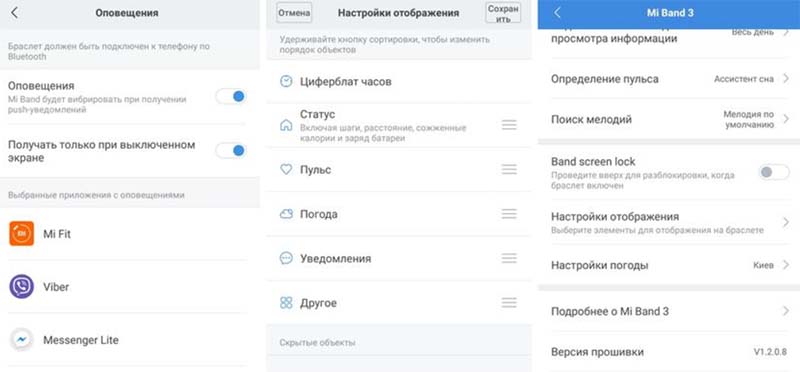Open Настройки погоды chevron

[786, 265]
